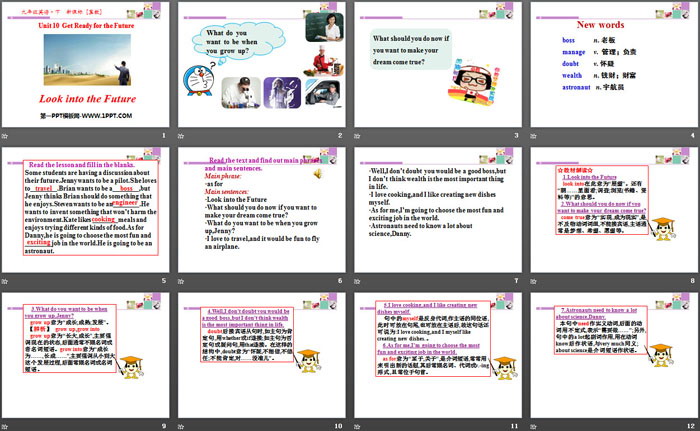Click the animation star icon under slide 3
700x431 pixels.
pos(357,136)
